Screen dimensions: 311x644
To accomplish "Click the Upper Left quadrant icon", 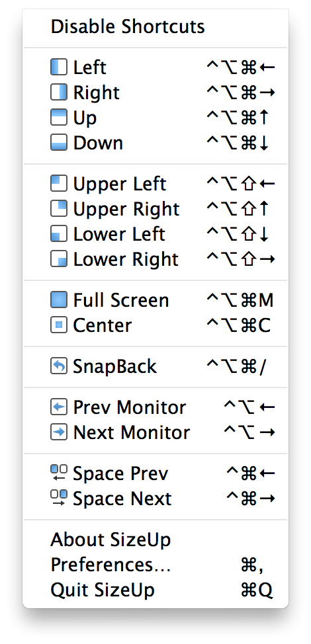I will coord(59,184).
